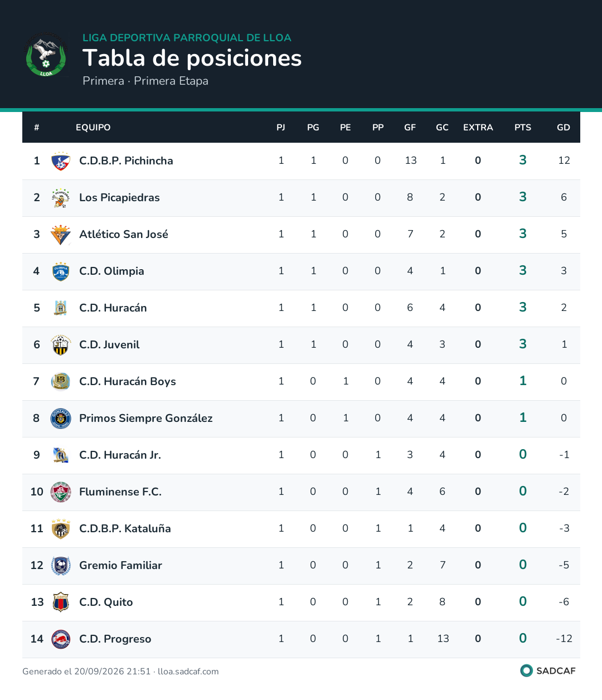The width and height of the screenshot is (602, 700).
Task: Open the C.D.B.P. Kataluña team name
Action: pyautogui.click(x=125, y=528)
